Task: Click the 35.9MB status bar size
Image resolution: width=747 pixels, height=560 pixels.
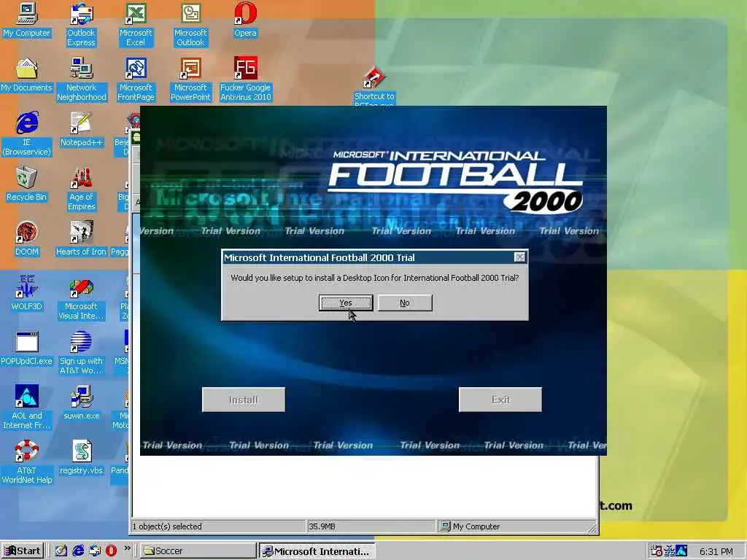Action: point(322,526)
